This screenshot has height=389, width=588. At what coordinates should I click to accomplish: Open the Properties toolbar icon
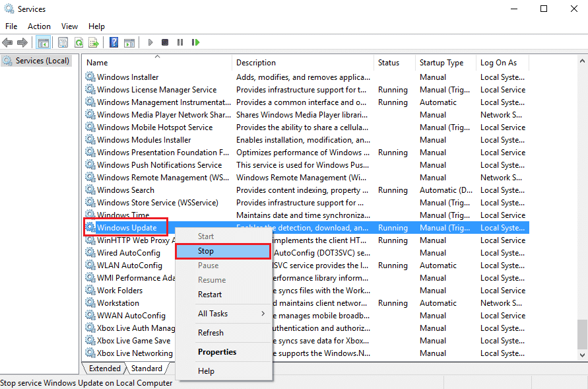62,42
